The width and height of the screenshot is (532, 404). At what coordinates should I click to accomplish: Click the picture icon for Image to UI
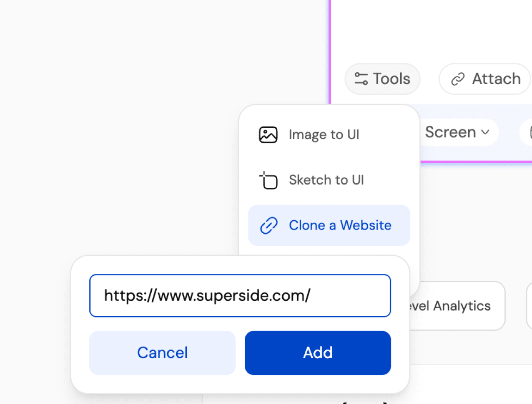pyautogui.click(x=268, y=135)
